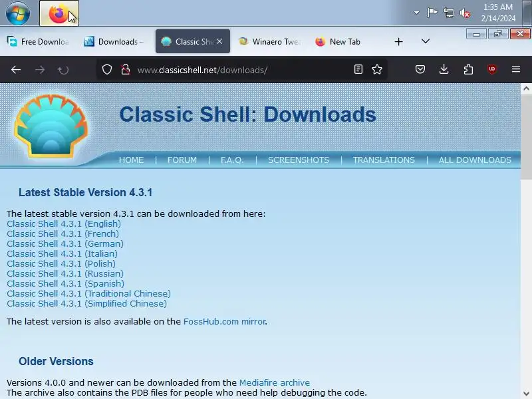
Task: Expand the list all tabs dropdown
Action: click(426, 41)
